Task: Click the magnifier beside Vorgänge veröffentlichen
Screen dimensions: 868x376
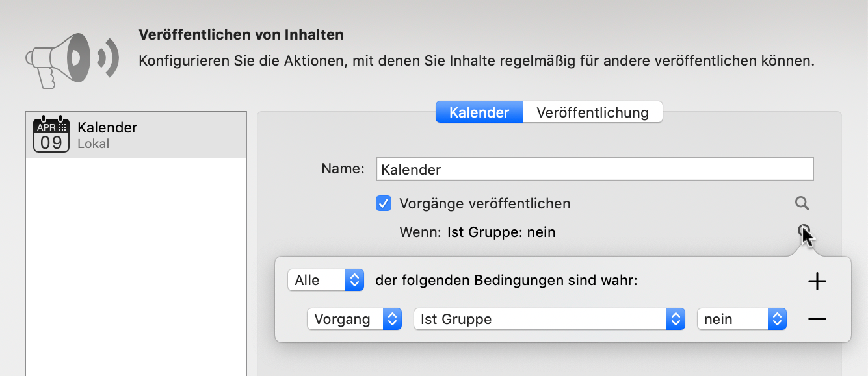Action: (x=802, y=204)
